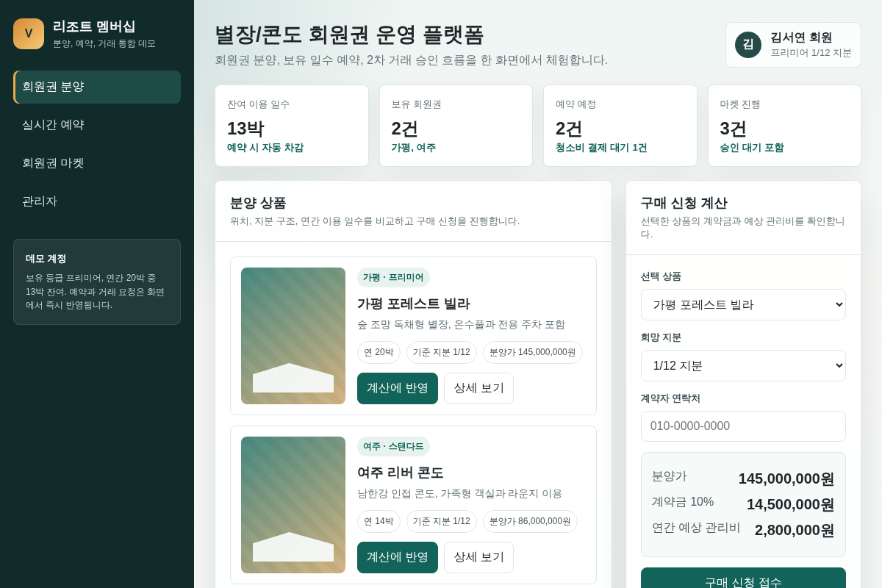The height and width of the screenshot is (588, 882).
Task: Focus the 계약자 연락처 phone input field
Action: point(743,426)
